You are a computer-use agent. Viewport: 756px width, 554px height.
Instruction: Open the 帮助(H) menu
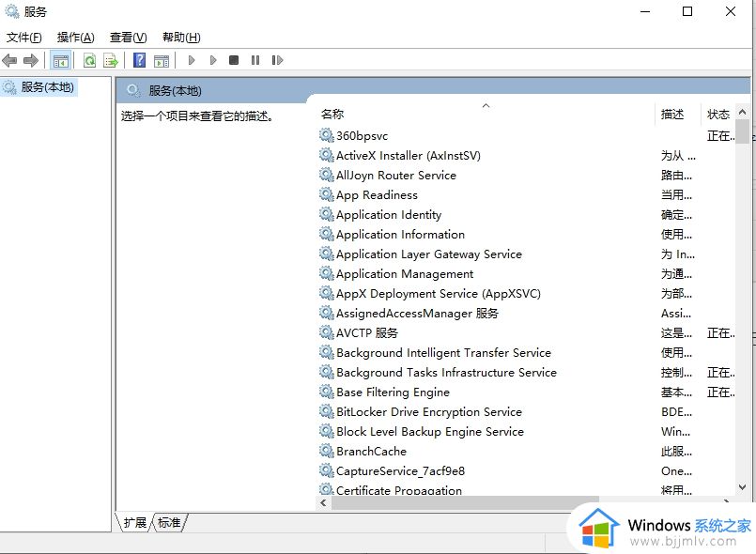point(181,38)
